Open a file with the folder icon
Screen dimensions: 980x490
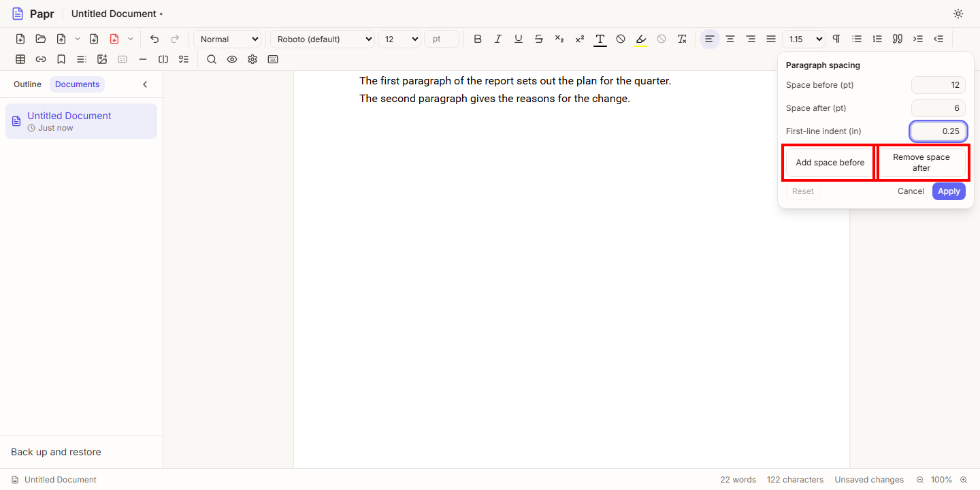point(41,39)
